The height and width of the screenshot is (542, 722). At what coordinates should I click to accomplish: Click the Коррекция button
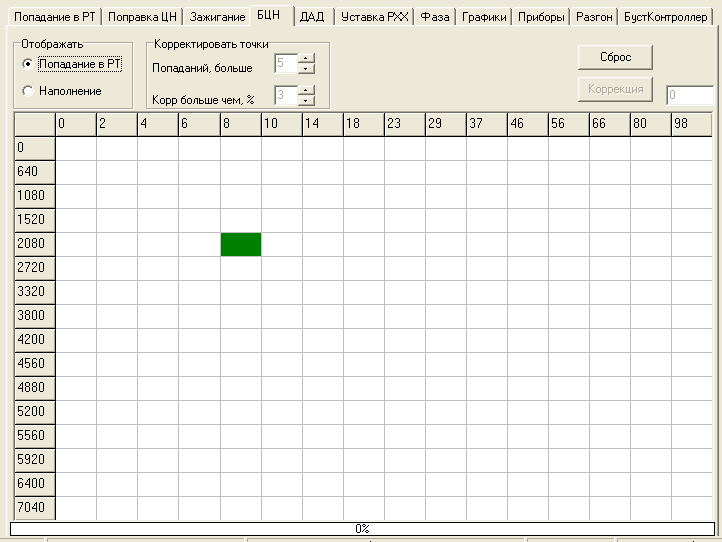pyautogui.click(x=615, y=89)
